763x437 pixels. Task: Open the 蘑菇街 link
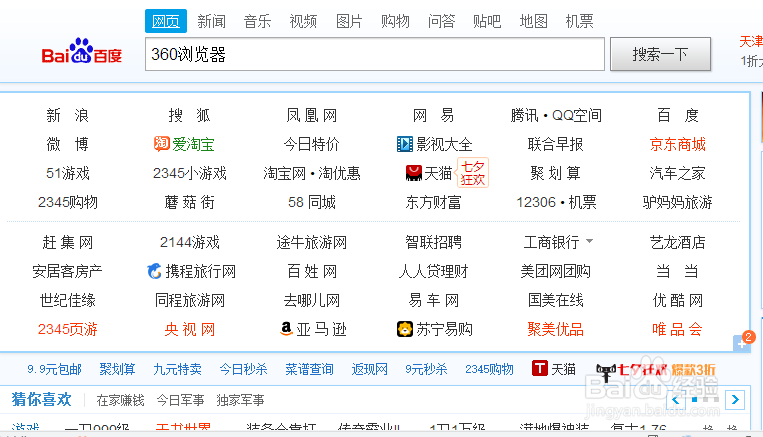[x=189, y=202]
